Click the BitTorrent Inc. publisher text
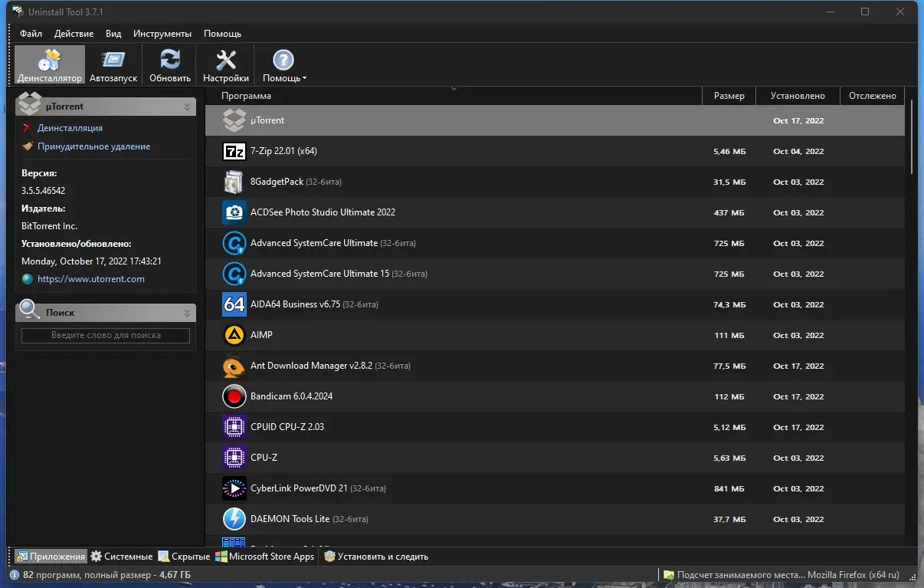The height and width of the screenshot is (588, 924). point(50,226)
